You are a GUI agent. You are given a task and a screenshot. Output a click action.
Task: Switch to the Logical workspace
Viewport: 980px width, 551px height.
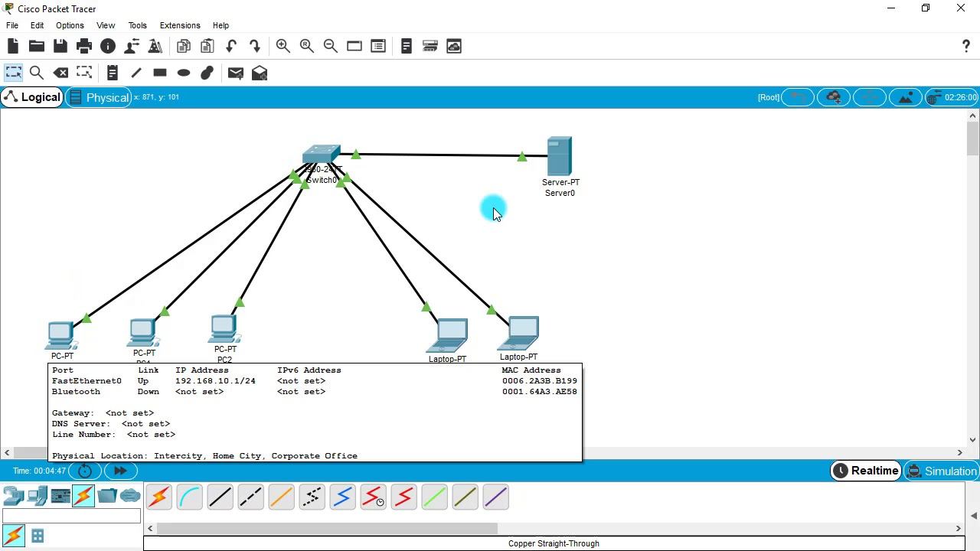tap(32, 97)
